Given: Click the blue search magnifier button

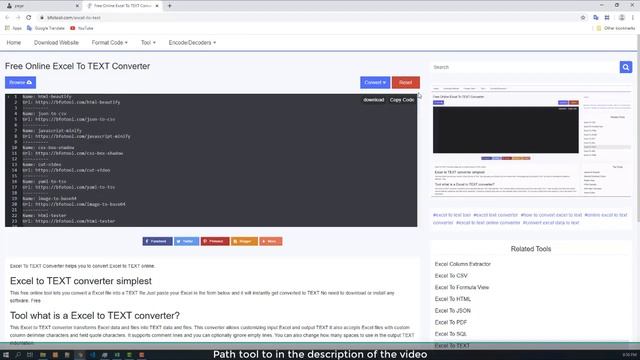Looking at the screenshot, I should (626, 67).
